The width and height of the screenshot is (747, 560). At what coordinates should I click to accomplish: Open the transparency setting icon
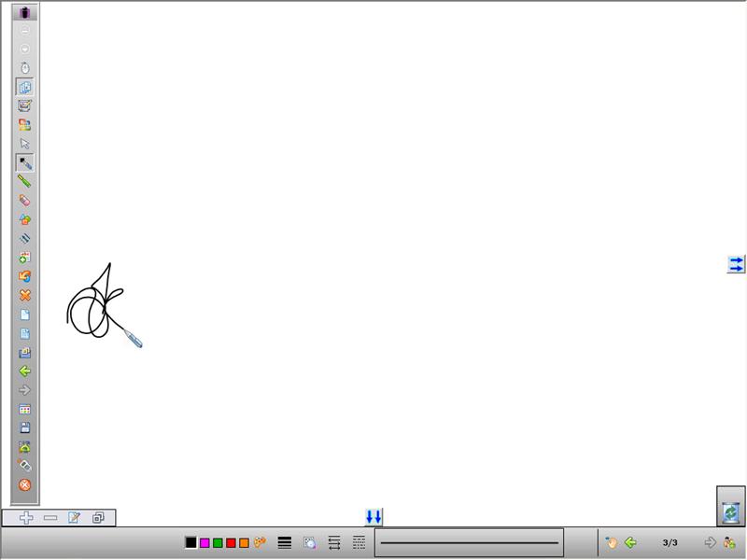309,543
